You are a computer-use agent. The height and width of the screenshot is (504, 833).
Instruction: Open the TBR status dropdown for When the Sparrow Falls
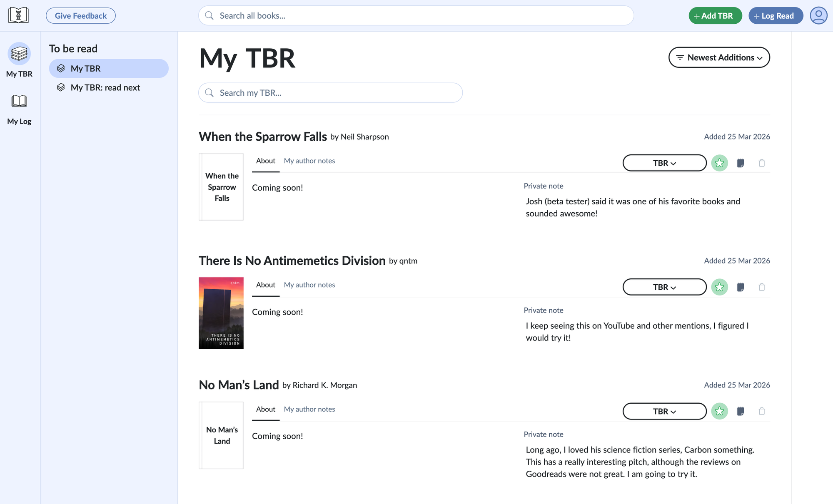point(664,163)
